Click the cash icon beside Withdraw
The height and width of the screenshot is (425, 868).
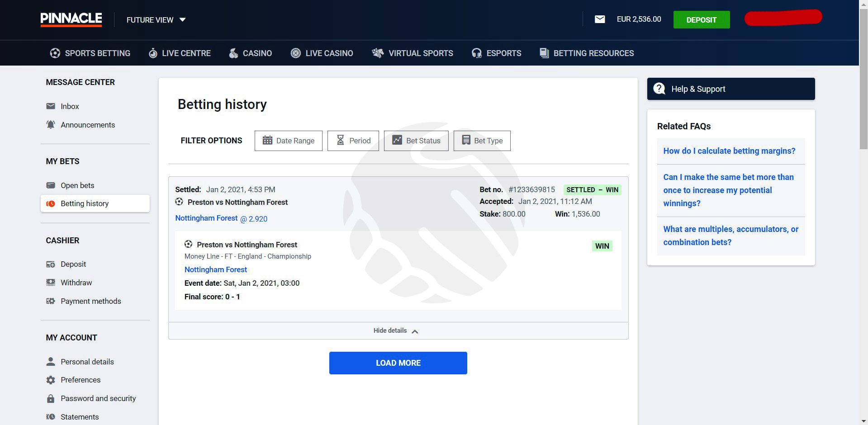click(51, 283)
